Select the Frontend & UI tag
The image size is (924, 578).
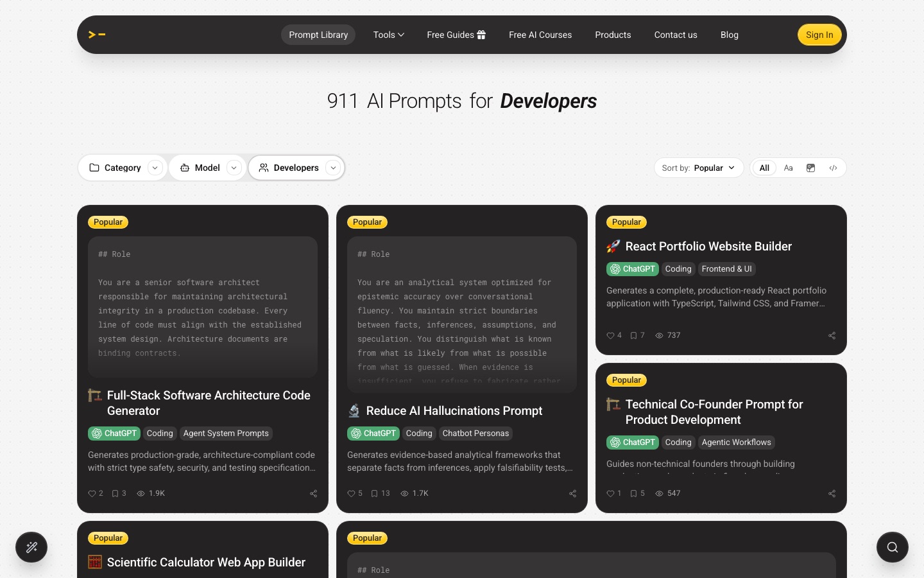(726, 269)
